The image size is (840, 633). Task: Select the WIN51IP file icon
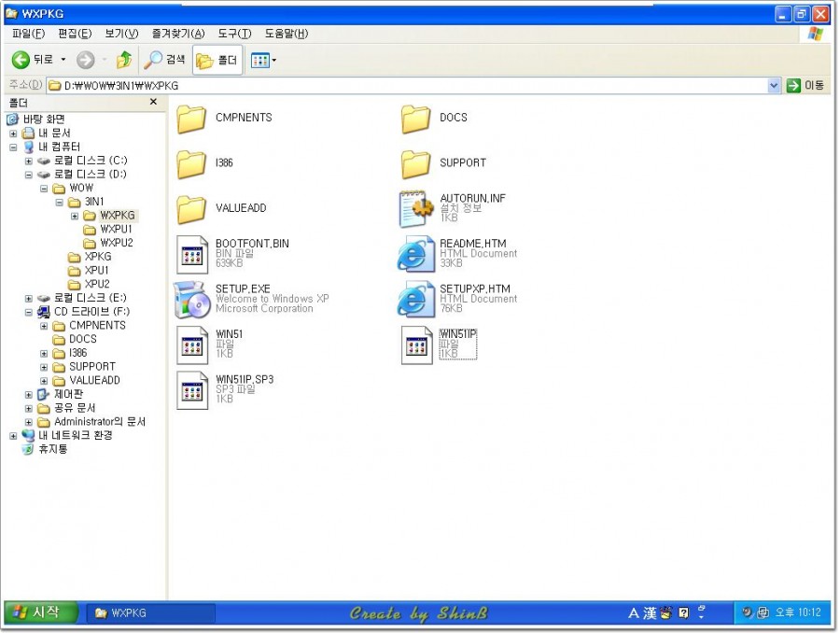point(416,345)
